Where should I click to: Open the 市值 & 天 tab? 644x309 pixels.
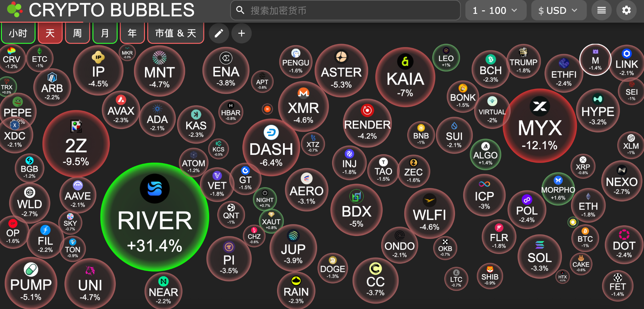175,33
